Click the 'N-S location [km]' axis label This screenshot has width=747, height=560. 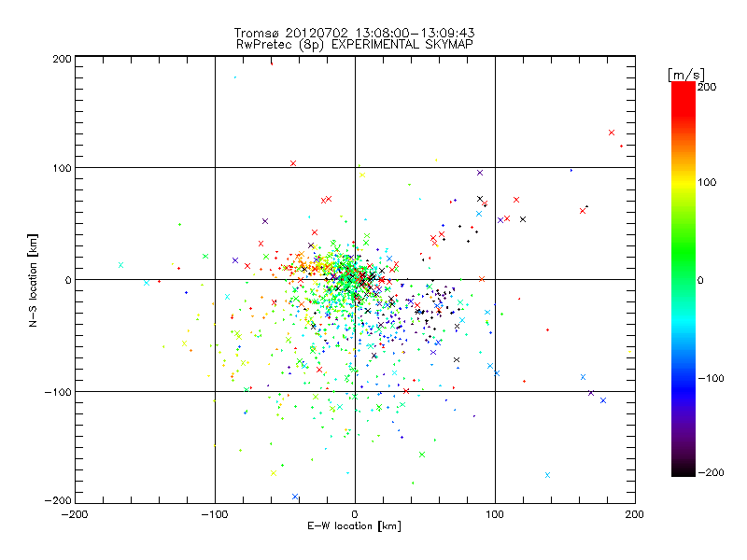(33, 280)
